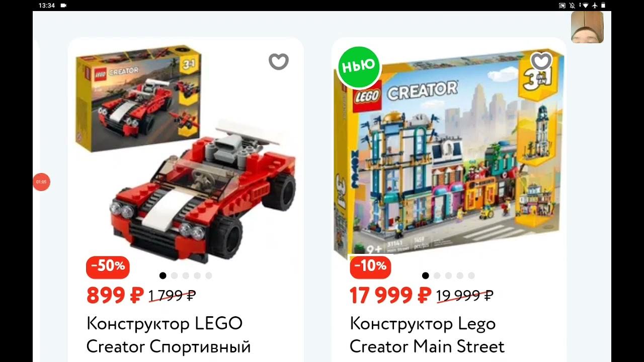Tap the muted notifications bell in the status bar
Image resolution: width=644 pixels, height=362 pixels.
572,5
